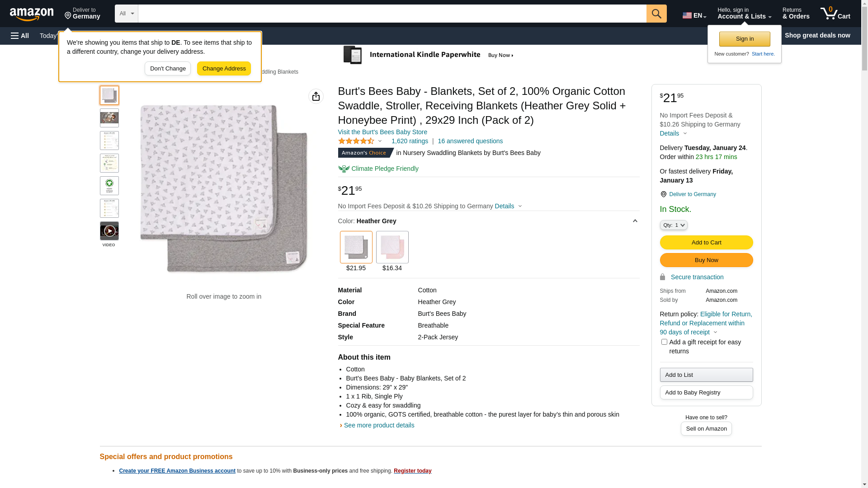
Task: Open the All hamburger menu
Action: pyautogui.click(x=20, y=36)
